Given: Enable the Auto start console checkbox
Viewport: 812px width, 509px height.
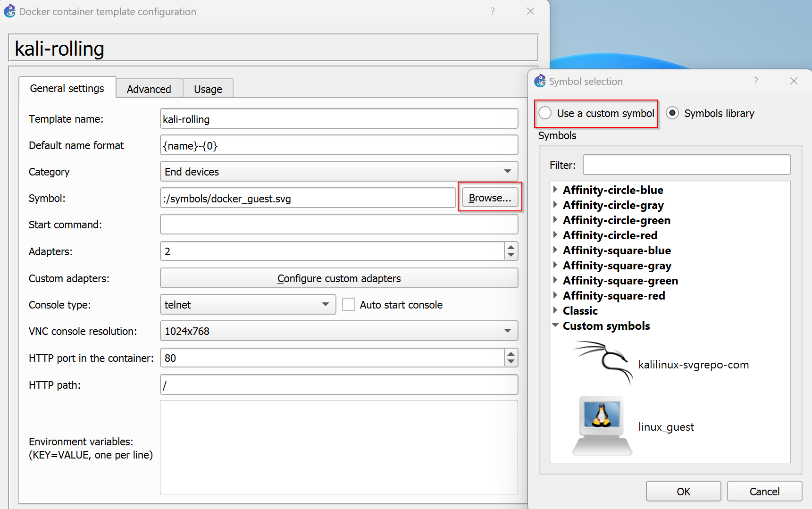Looking at the screenshot, I should 349,305.
